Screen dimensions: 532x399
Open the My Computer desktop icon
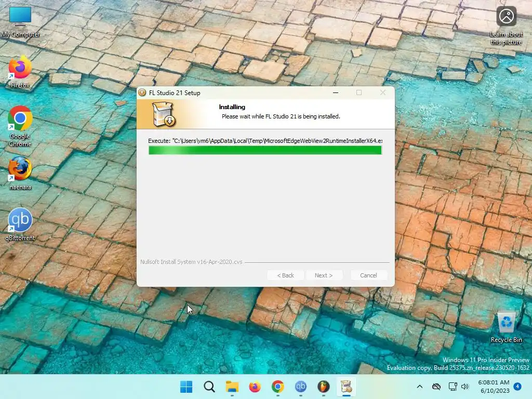[x=20, y=22]
